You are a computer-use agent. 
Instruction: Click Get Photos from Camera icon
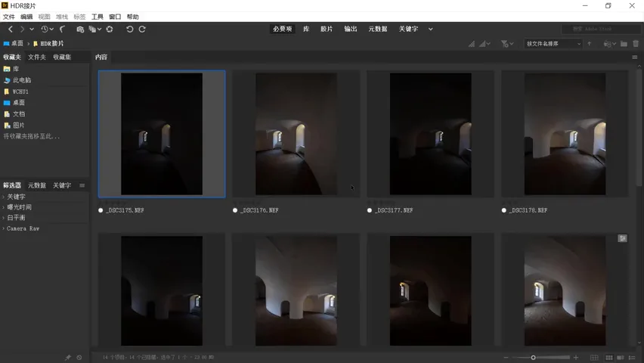coord(80,29)
